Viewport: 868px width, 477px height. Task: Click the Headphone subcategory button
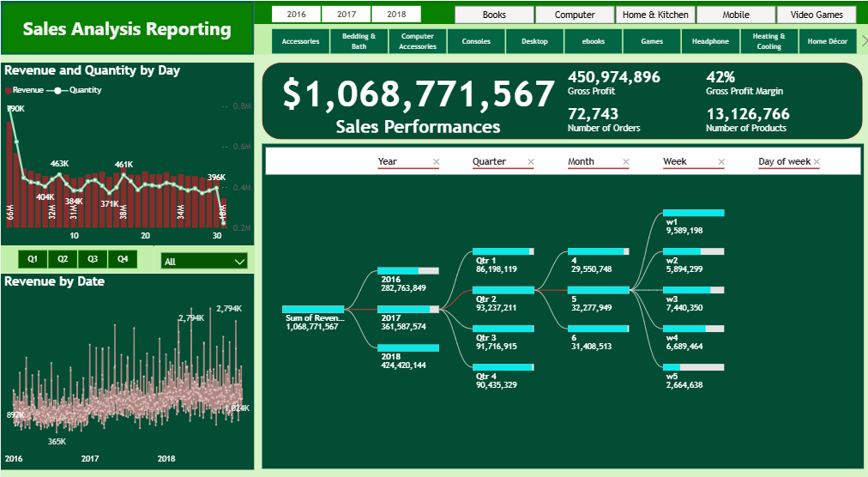[711, 41]
